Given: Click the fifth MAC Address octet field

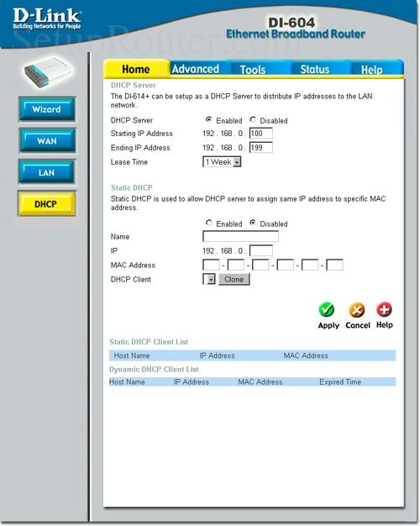Looking at the screenshot, I should [310, 265].
